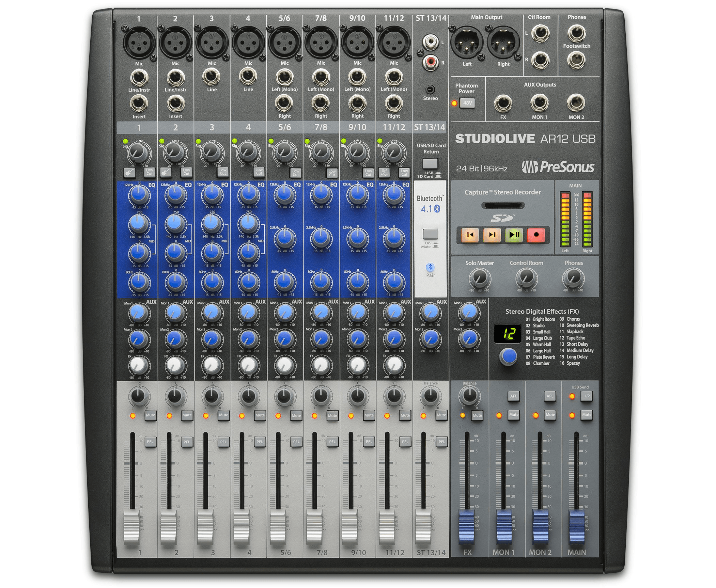This screenshot has height=588, width=716.
Task: Click the MON 2 AUX output jack
Action: click(576, 103)
